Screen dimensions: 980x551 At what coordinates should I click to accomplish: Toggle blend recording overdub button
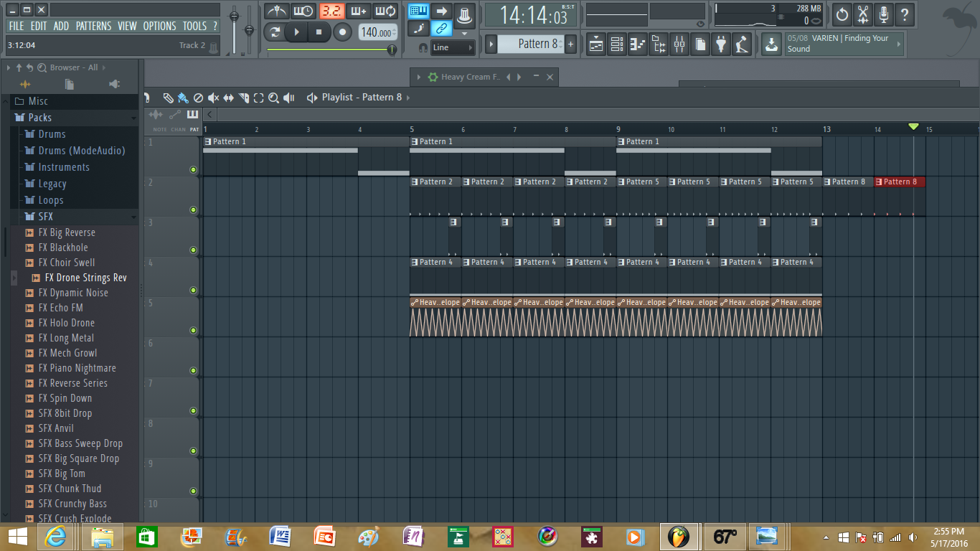pyautogui.click(x=358, y=11)
